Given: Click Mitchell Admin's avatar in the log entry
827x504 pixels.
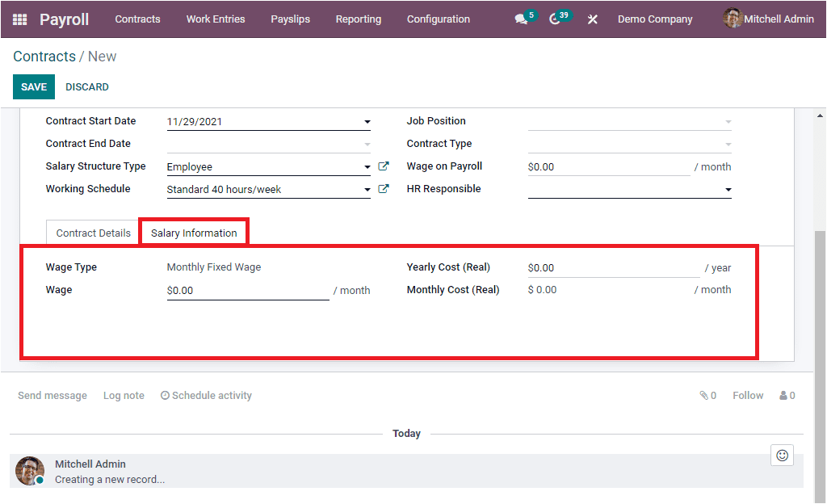Looking at the screenshot, I should [x=29, y=470].
